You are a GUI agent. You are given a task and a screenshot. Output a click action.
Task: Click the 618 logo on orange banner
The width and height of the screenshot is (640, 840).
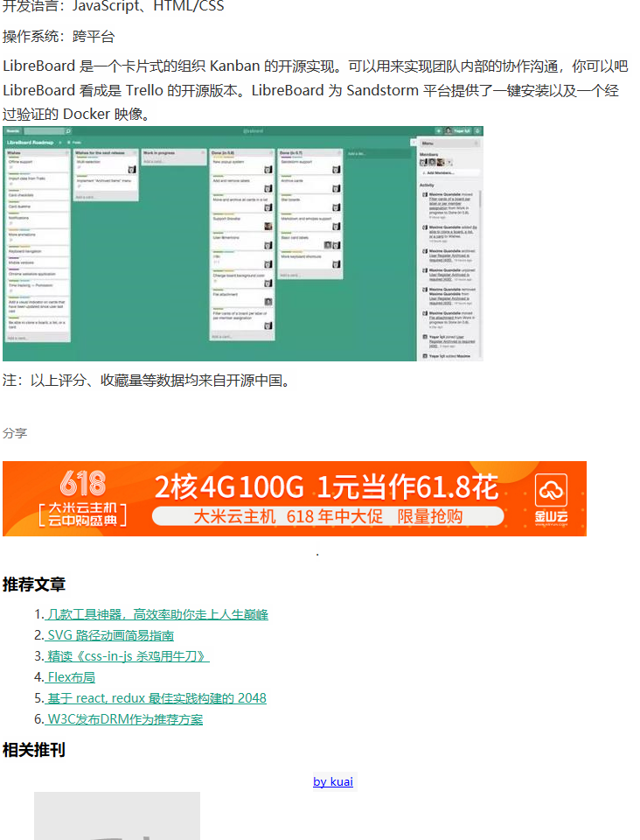(83, 483)
